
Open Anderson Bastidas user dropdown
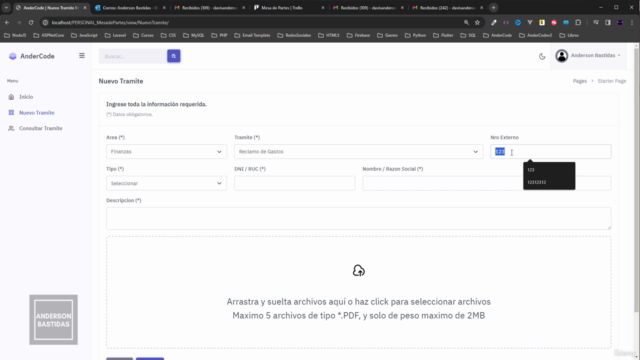[588, 56]
